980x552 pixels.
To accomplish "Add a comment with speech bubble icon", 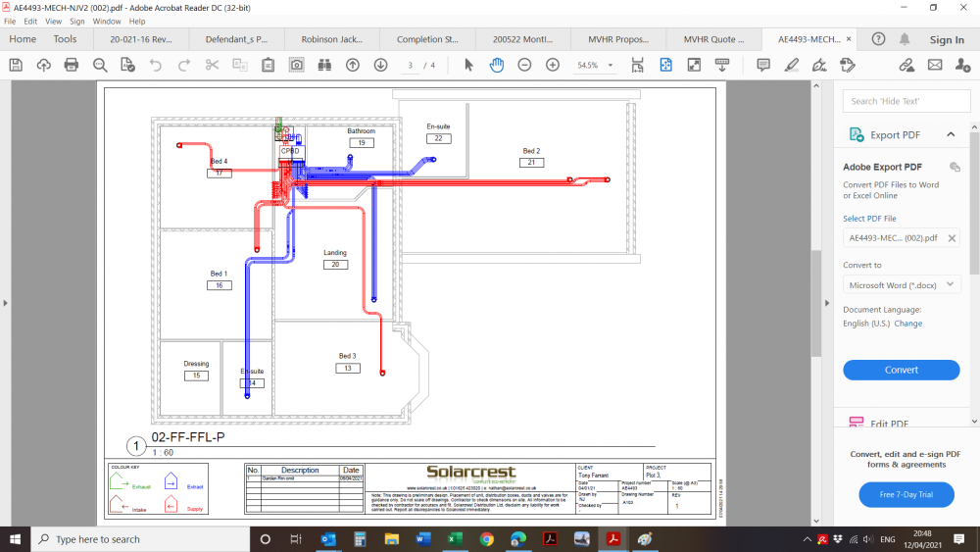I will (763, 65).
